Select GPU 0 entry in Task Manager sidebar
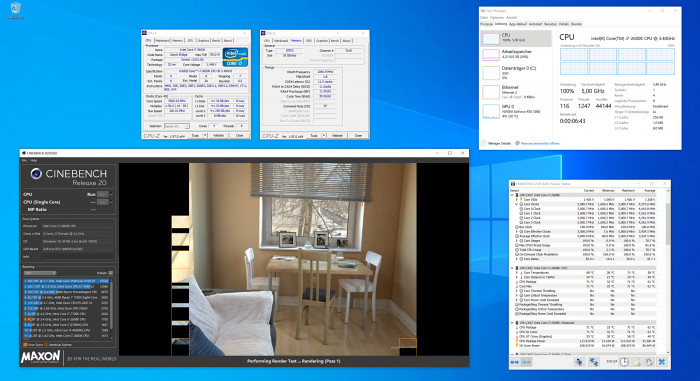This screenshot has width=700, height=381. (x=517, y=112)
